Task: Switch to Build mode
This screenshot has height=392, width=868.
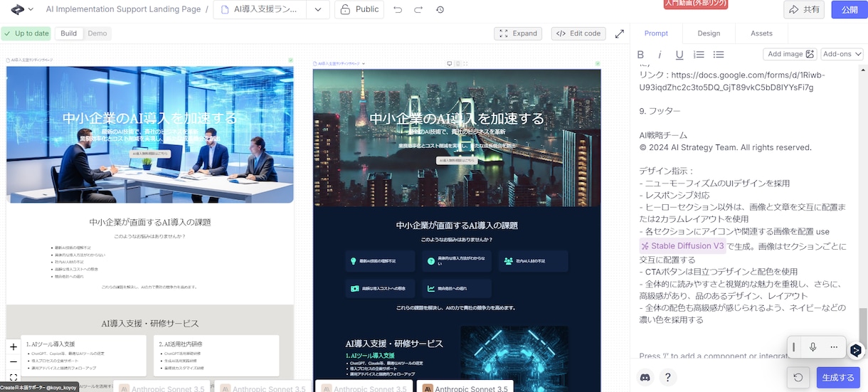Action: click(69, 33)
